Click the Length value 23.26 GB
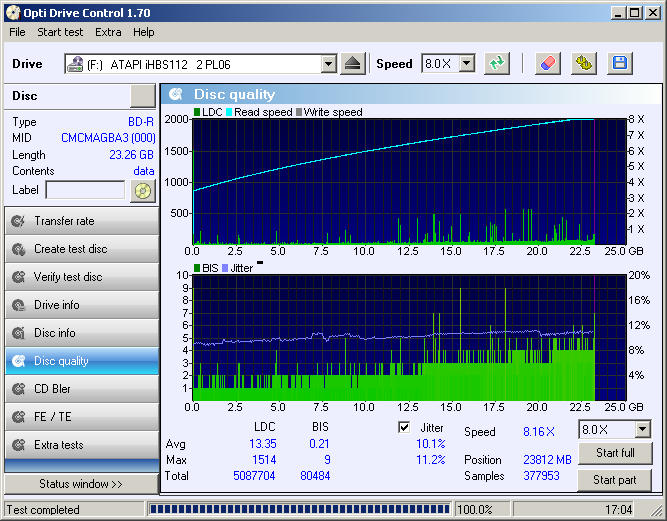This screenshot has height=521, width=667. (x=131, y=155)
